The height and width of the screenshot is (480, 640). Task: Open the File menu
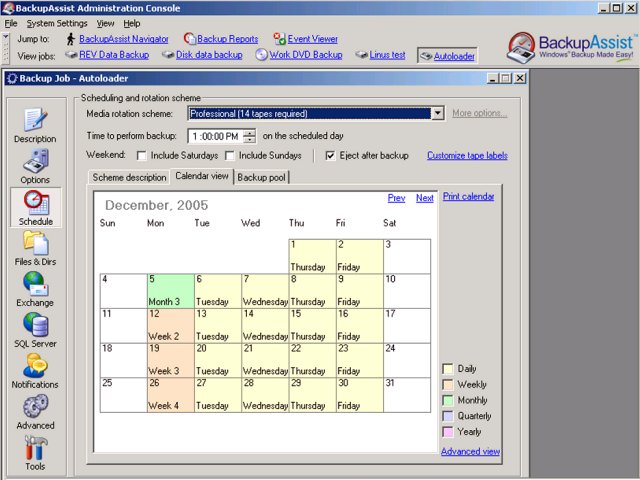[11, 23]
